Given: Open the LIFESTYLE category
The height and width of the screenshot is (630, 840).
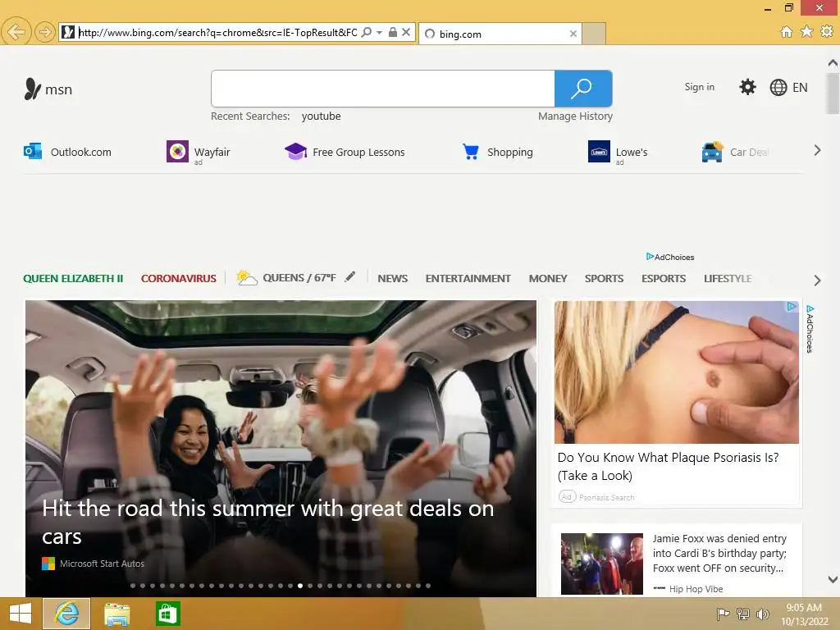Looking at the screenshot, I should [728, 279].
